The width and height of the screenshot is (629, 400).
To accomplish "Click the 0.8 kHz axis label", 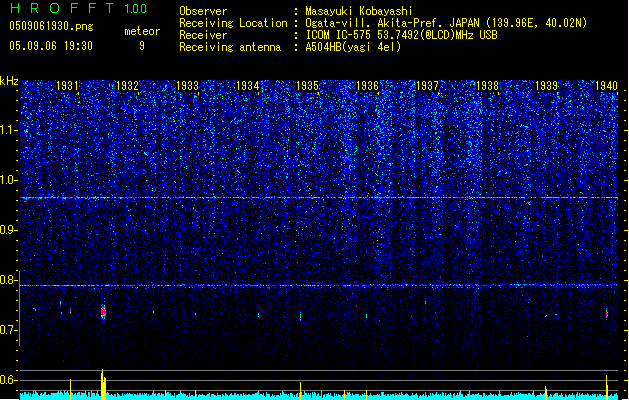I will pyautogui.click(x=9, y=280).
